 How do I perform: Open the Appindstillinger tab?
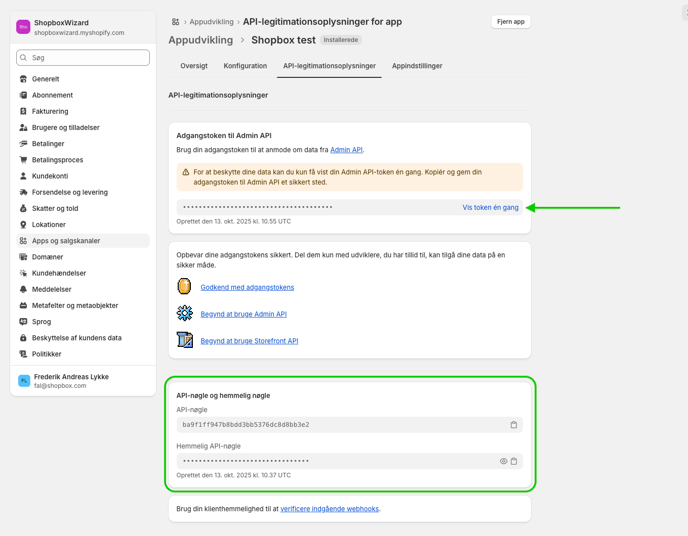click(x=417, y=66)
